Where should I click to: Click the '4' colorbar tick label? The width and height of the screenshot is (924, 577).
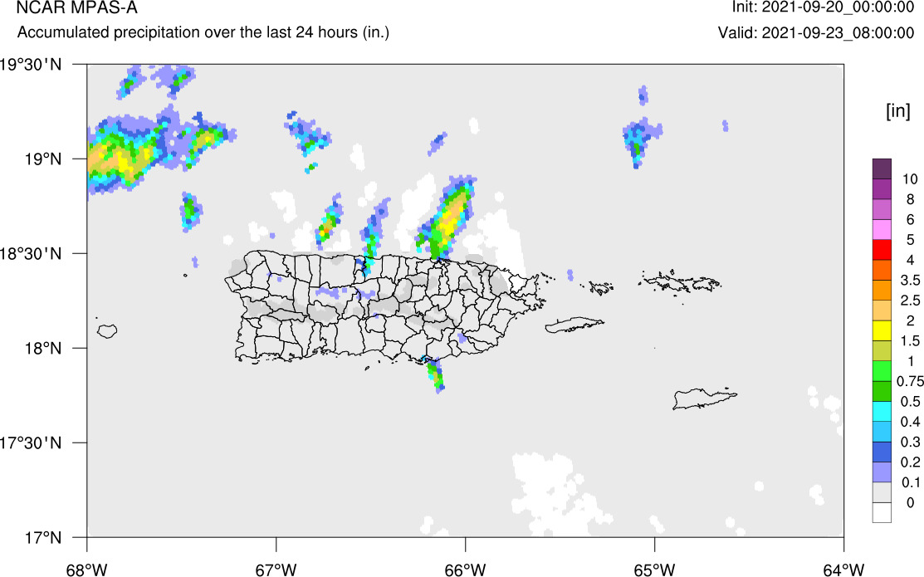(911, 260)
